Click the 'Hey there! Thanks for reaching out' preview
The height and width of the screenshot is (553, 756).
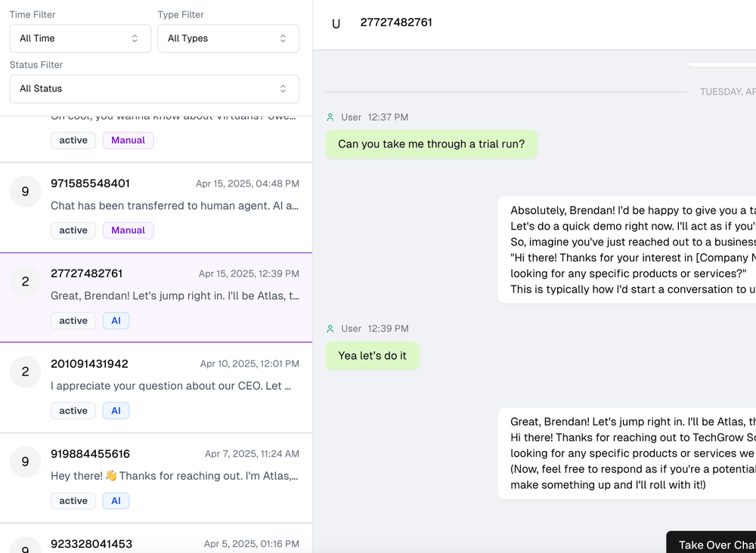point(175,476)
